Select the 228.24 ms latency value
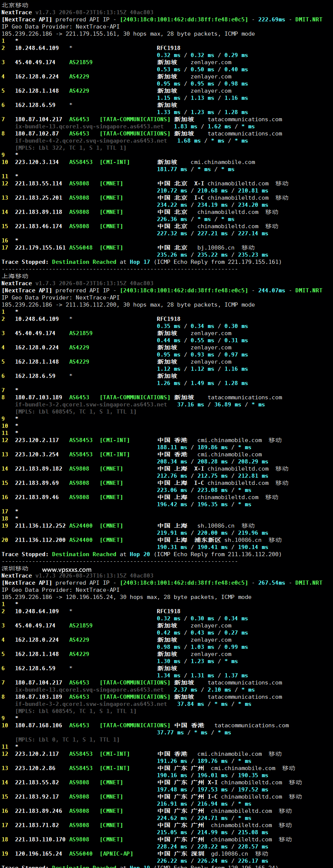Image resolution: width=333 pixels, height=868 pixels. coord(172,847)
